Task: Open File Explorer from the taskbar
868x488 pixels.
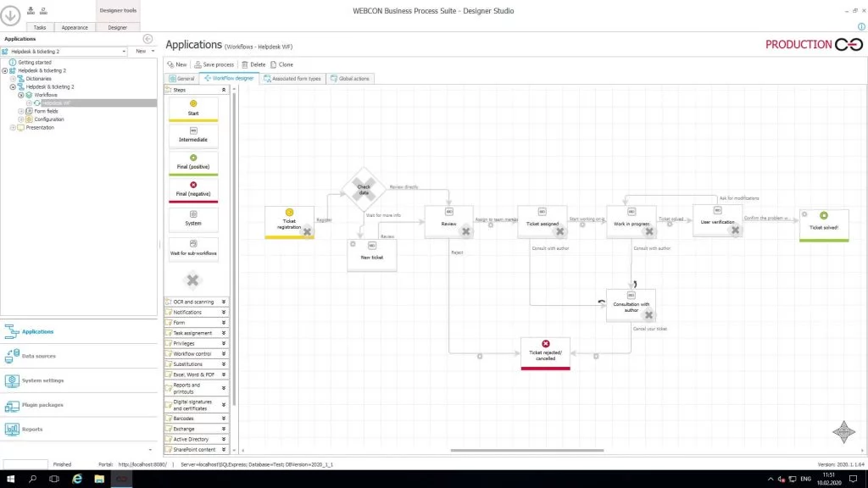Action: pos(99,480)
